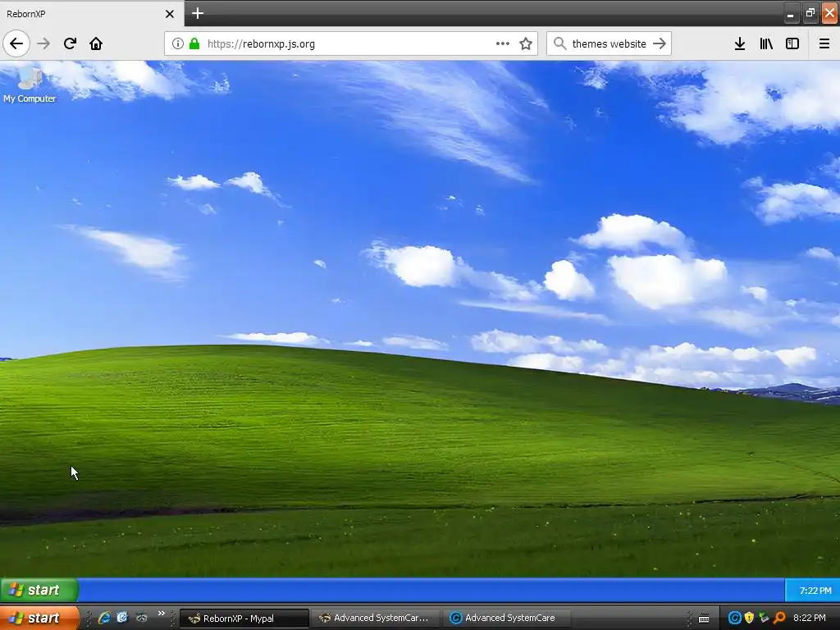Click the network connection tray icon

(x=764, y=619)
